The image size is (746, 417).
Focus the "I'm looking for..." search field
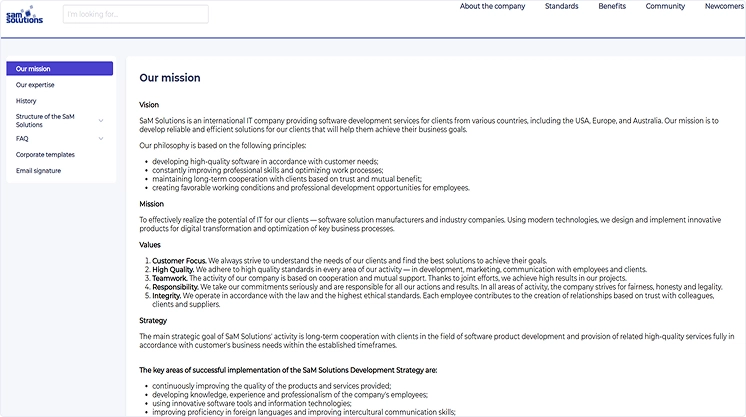pyautogui.click(x=136, y=14)
